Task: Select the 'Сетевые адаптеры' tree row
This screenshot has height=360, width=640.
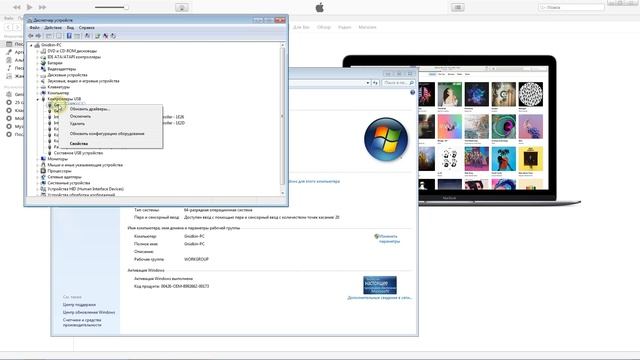Action: click(x=64, y=177)
